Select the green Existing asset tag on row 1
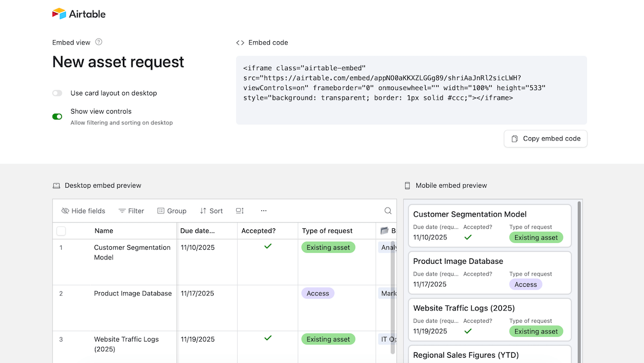The image size is (644, 363). 328,247
